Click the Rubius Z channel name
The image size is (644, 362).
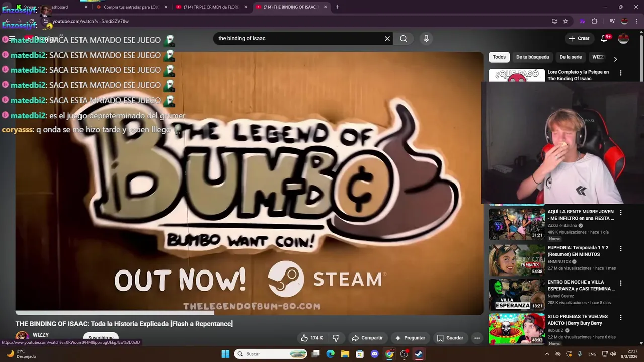point(555,330)
